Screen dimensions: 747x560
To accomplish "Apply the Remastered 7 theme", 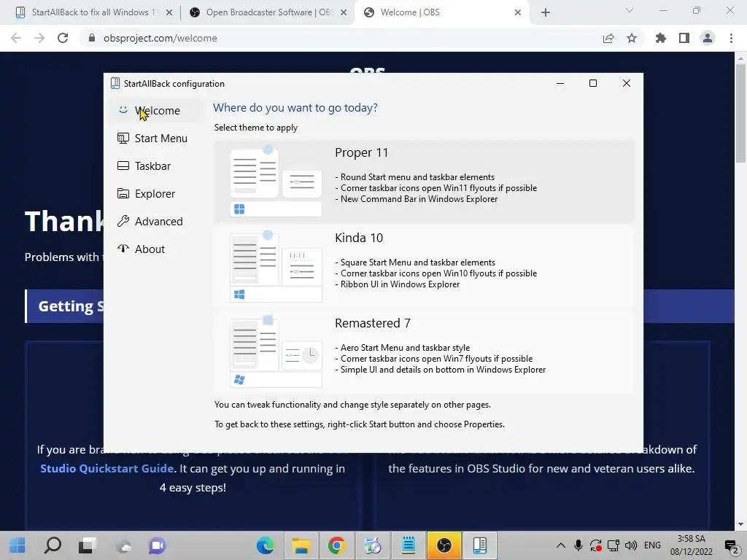I will [425, 351].
